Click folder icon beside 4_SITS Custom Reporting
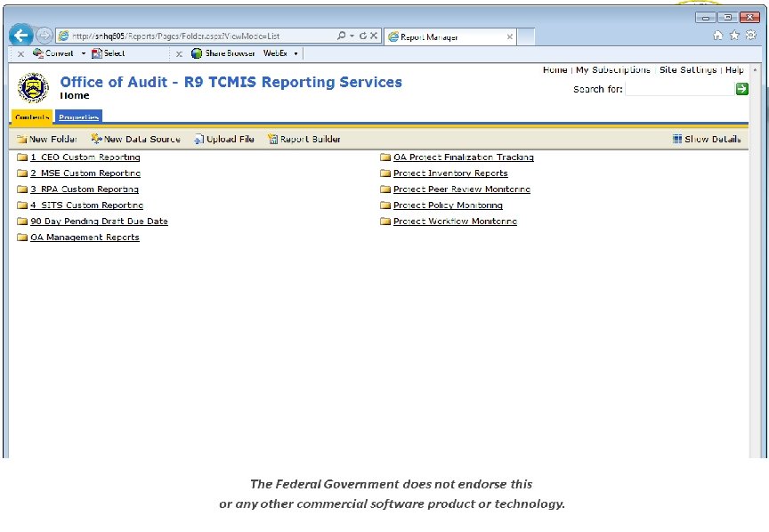The height and width of the screenshot is (532, 769). pyautogui.click(x=22, y=206)
